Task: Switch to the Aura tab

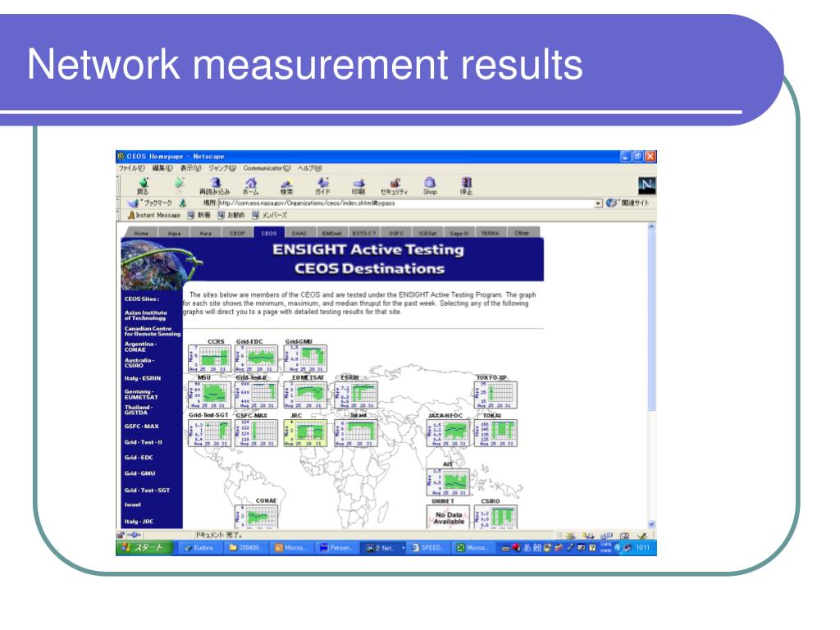Action: pos(206,233)
